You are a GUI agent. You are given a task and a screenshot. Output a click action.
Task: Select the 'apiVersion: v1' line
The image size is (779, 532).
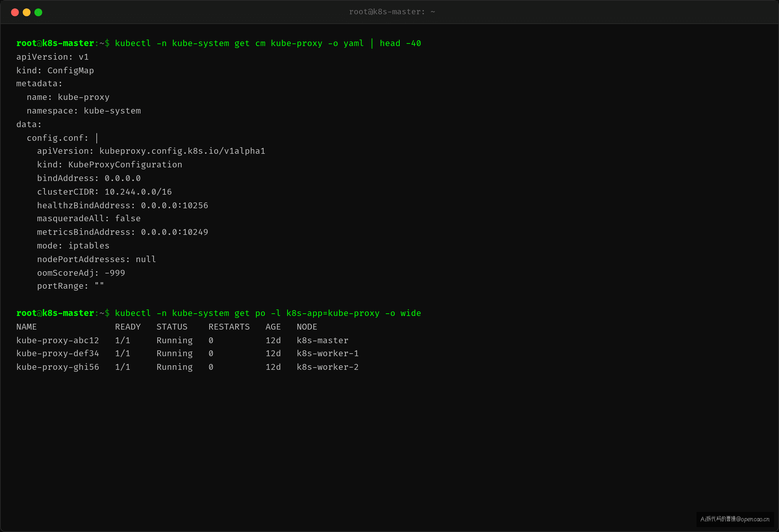53,57
